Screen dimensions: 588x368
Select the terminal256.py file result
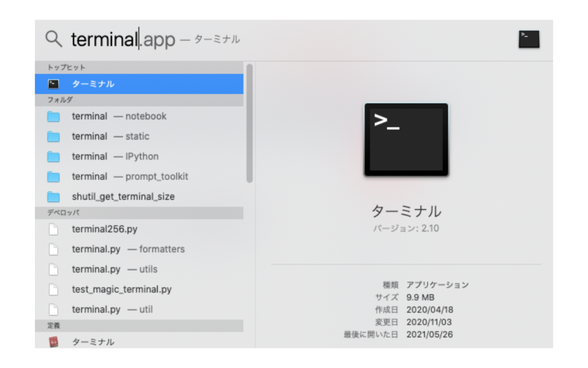[139, 229]
